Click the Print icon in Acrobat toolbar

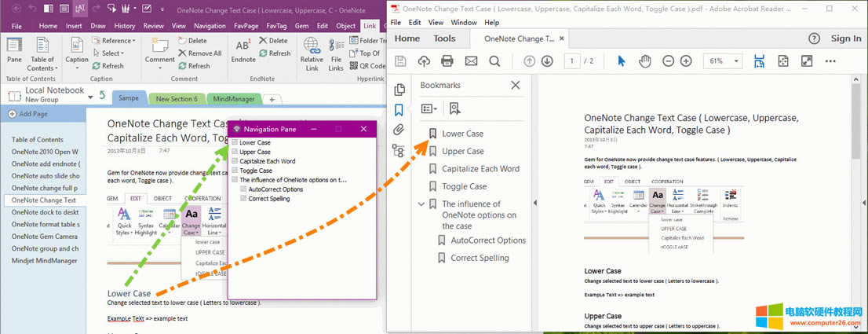coord(447,61)
